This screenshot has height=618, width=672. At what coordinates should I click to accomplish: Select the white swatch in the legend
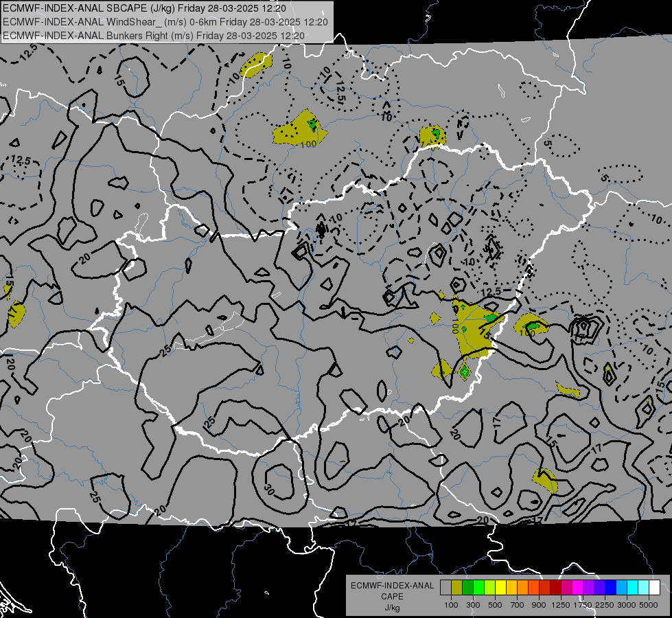pyautogui.click(x=655, y=588)
